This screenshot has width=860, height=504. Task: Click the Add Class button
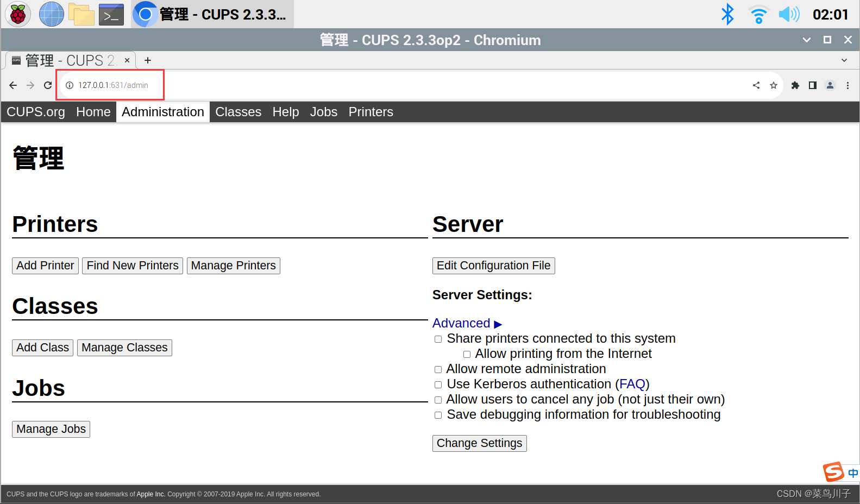pos(42,348)
